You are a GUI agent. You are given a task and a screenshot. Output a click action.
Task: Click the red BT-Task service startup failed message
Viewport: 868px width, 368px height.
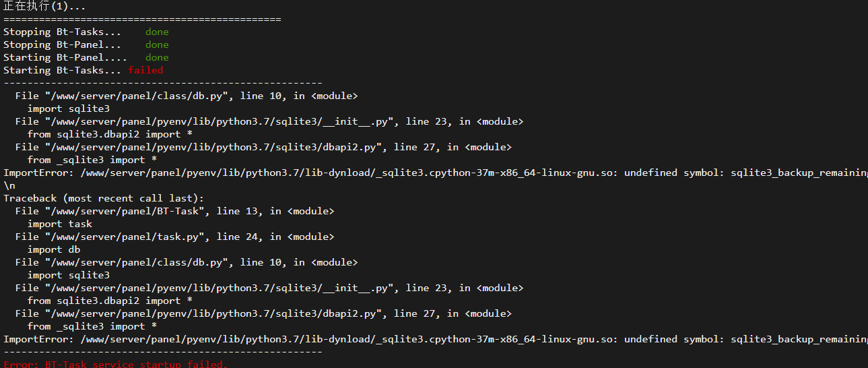point(116,364)
